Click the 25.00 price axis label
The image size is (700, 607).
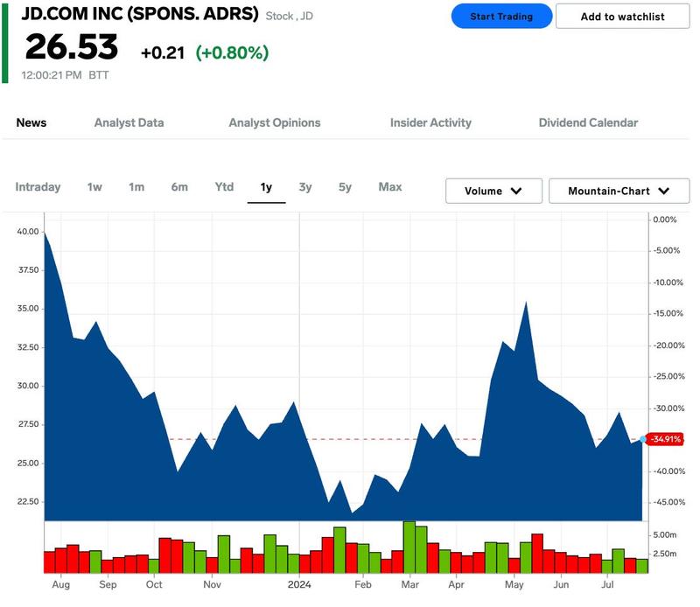[x=28, y=463]
